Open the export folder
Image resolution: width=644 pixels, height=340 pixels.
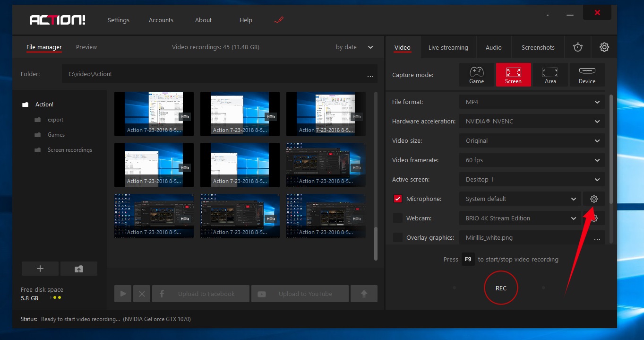[x=49, y=120]
